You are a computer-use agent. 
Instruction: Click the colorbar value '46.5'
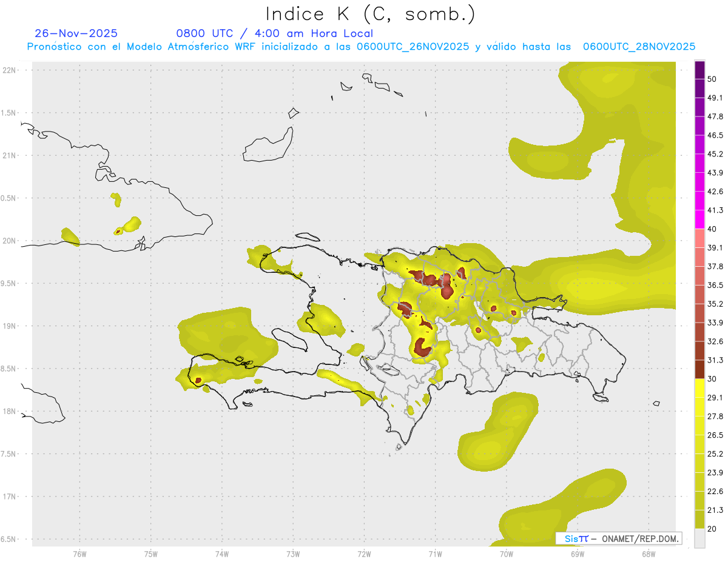(715, 135)
